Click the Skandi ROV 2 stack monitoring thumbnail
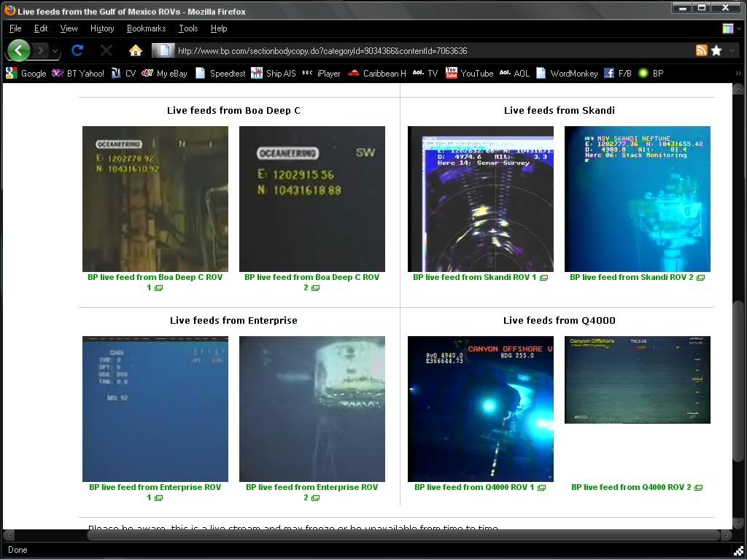 click(x=638, y=199)
